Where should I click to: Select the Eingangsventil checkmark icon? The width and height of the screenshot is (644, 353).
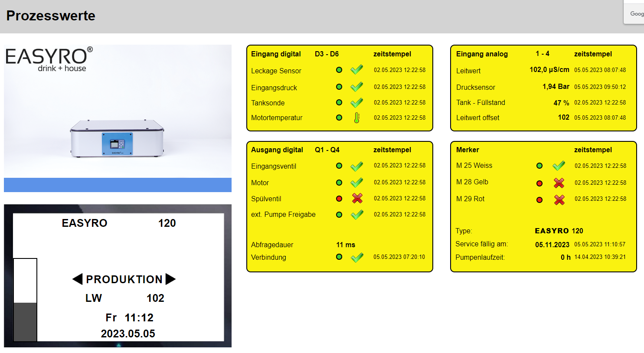(356, 166)
